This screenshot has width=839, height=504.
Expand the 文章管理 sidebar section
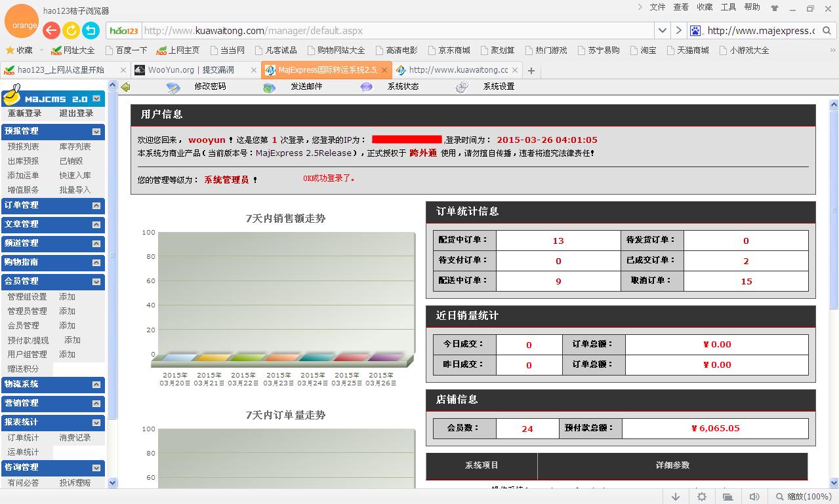[96, 225]
